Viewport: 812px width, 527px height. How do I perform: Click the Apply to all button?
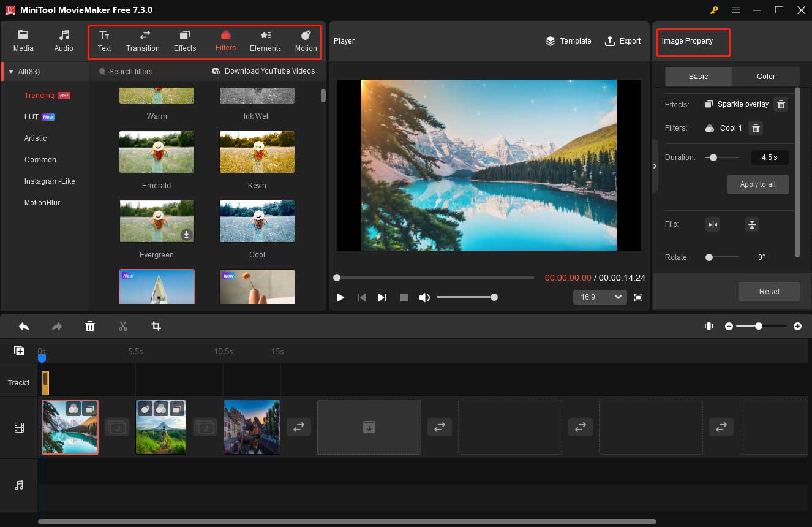[x=758, y=184]
